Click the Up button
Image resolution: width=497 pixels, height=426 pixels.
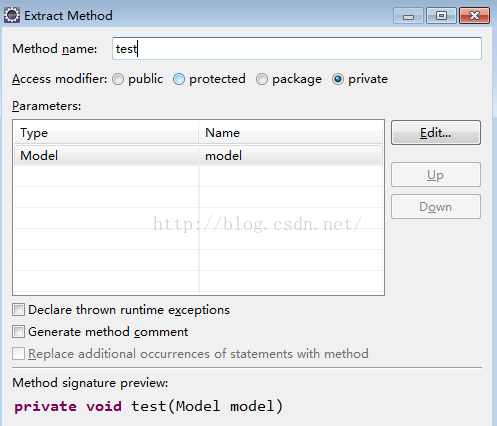click(x=436, y=175)
